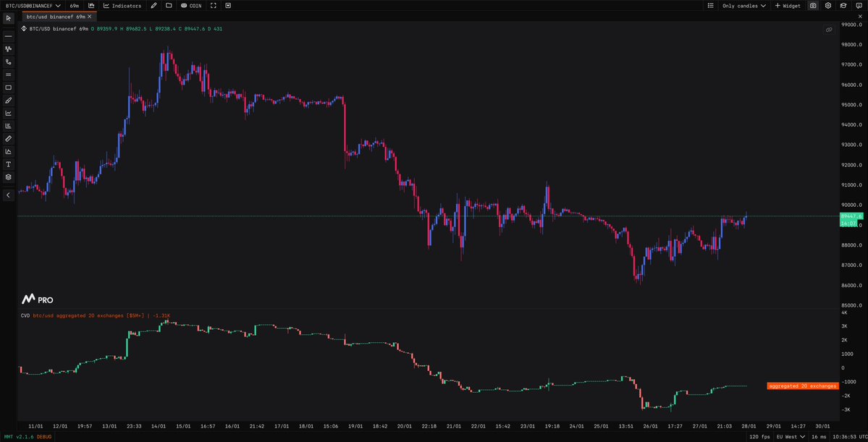Click the orange aggregated 20 exchanges label
868x442 pixels.
tap(802, 386)
